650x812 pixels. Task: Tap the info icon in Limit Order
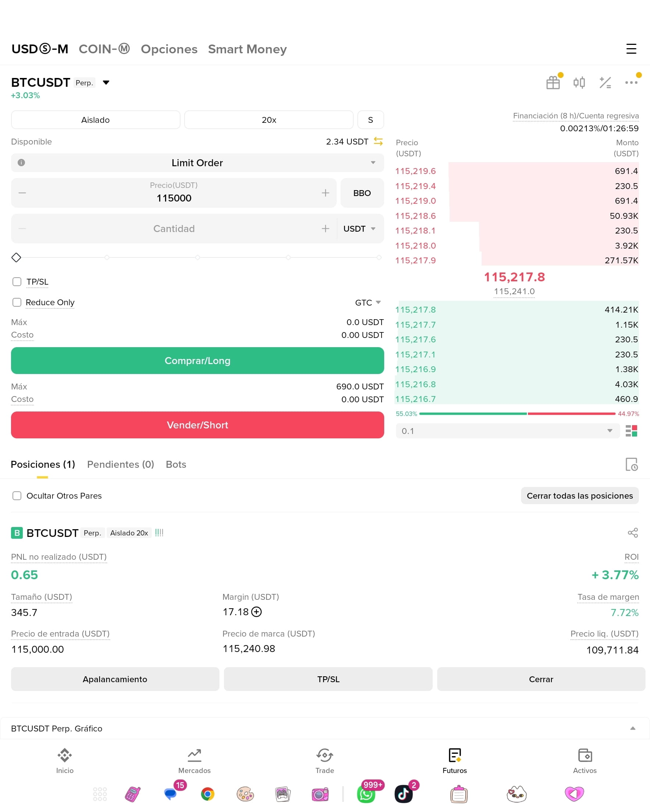coord(21,163)
